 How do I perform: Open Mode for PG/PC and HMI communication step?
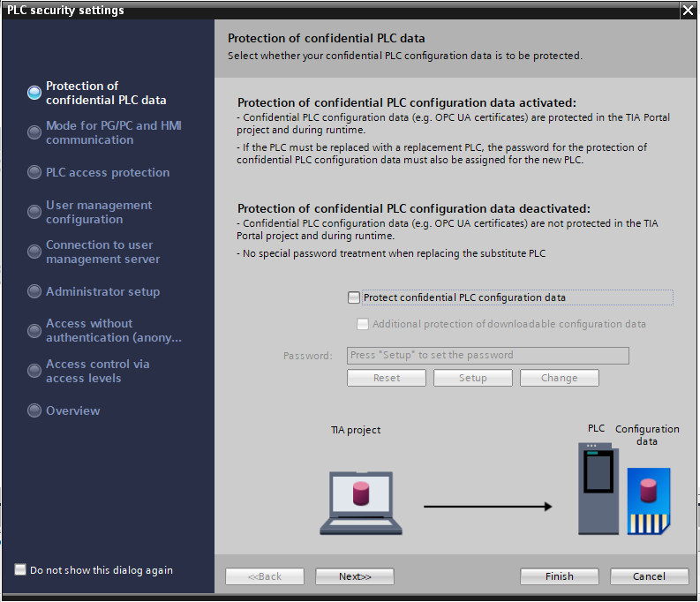tap(114, 132)
